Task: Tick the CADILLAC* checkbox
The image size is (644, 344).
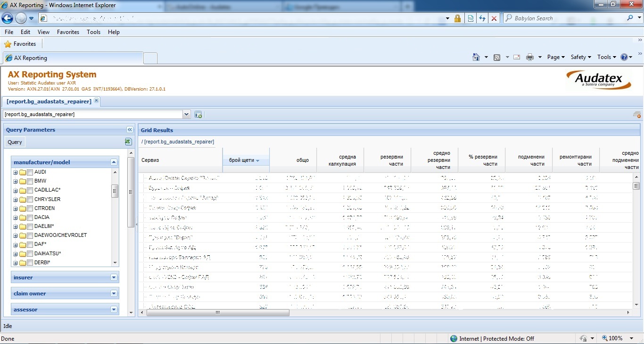Action: click(x=30, y=190)
